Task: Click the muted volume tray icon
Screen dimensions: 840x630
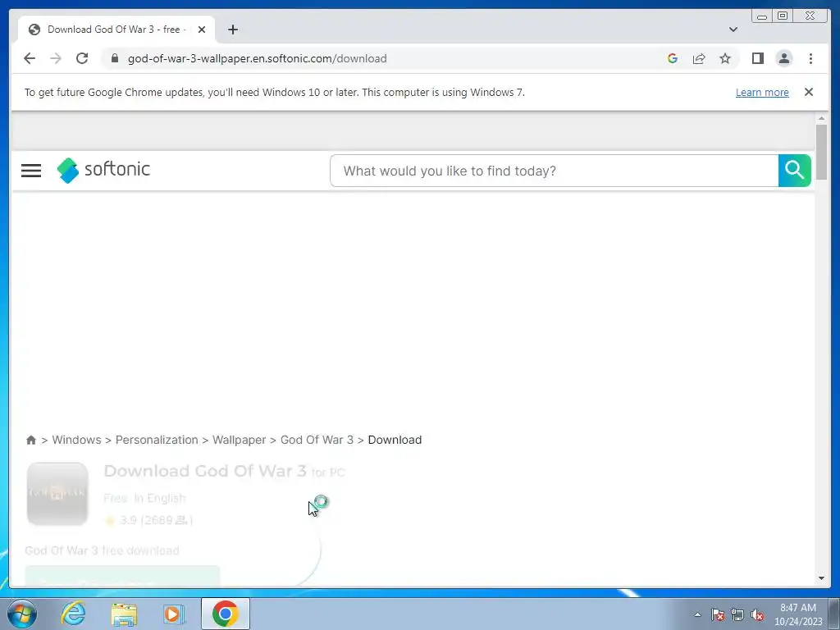Action: point(757,614)
